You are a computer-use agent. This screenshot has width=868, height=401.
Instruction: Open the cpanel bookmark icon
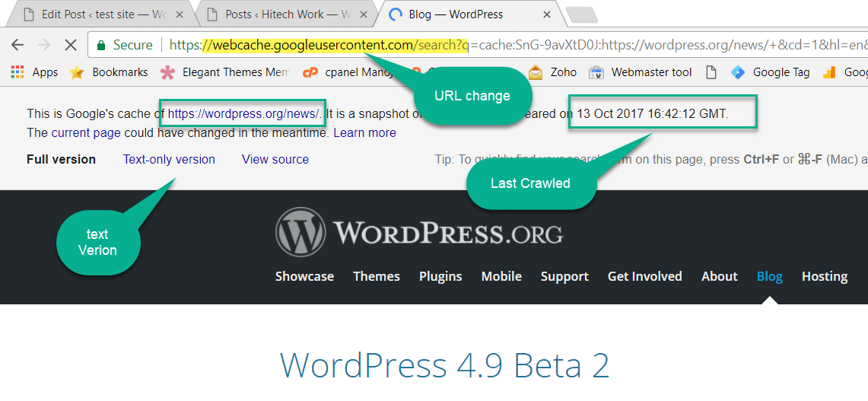click(310, 72)
